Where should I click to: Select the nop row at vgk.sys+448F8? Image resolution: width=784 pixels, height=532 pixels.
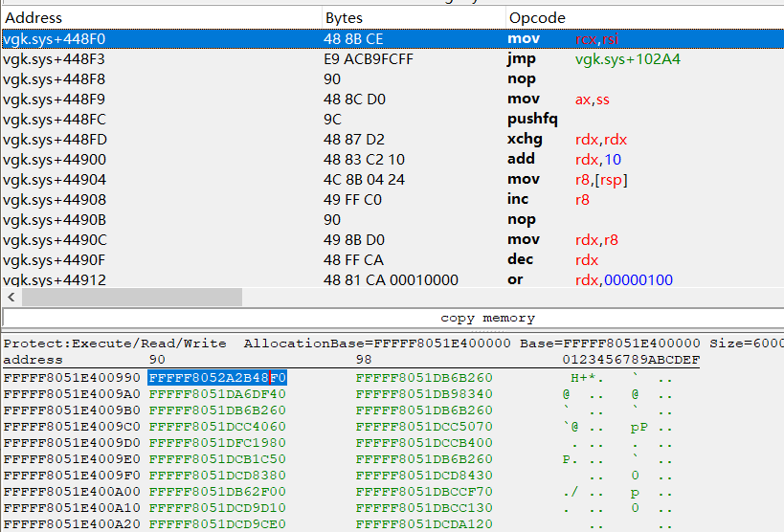pos(392,79)
